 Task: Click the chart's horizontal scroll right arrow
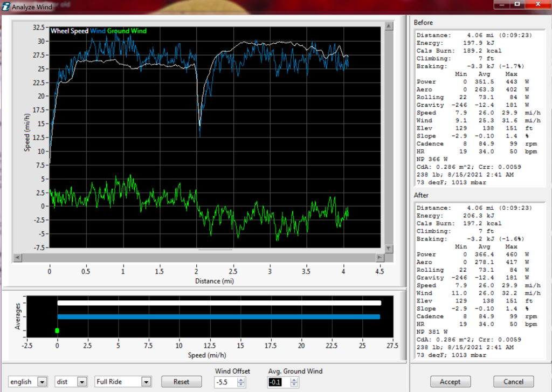379,258
